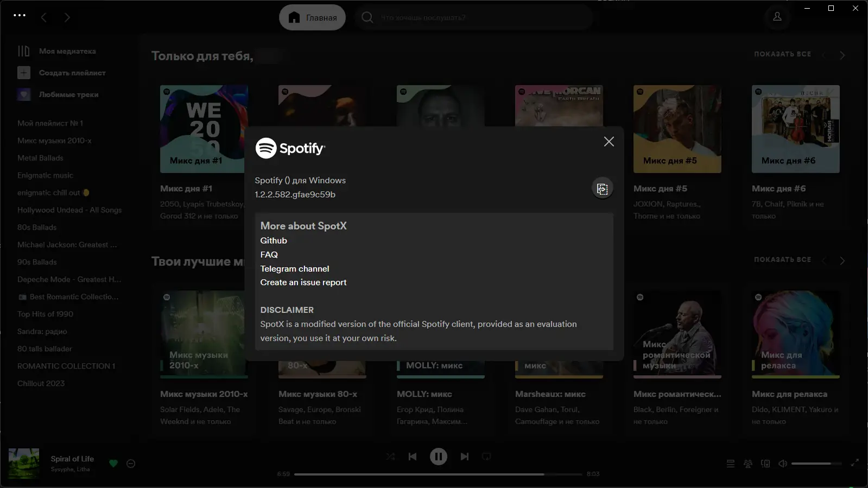Open Микс романтической музыки cover
This screenshot has height=488, width=868.
677,334
